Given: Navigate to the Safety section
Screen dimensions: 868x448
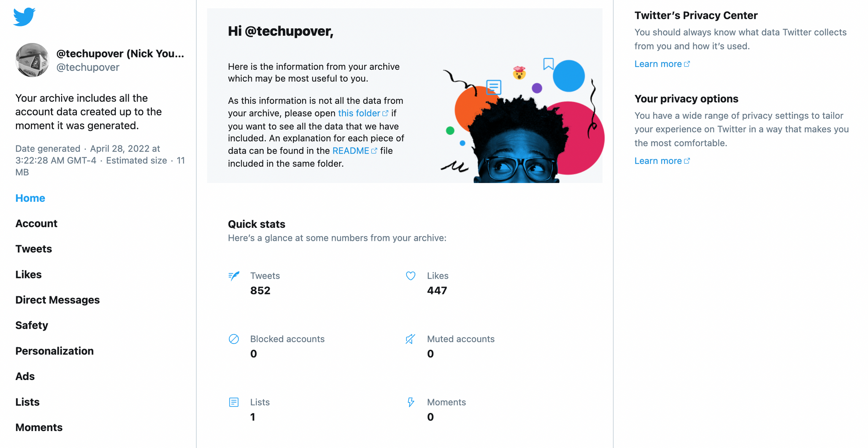Looking at the screenshot, I should pos(31,325).
